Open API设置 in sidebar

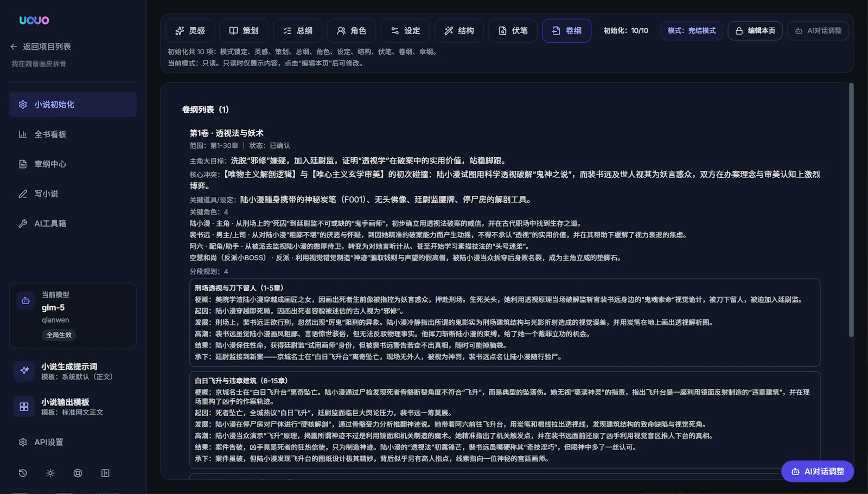73,442
